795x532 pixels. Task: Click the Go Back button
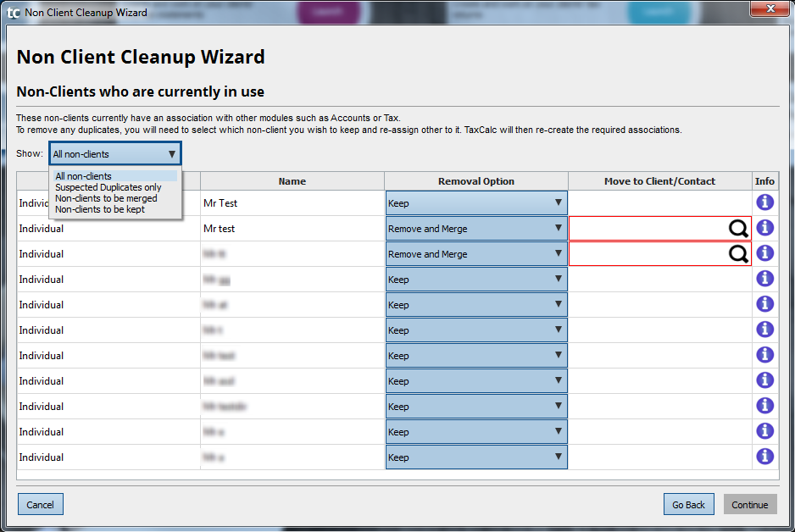[x=688, y=505]
